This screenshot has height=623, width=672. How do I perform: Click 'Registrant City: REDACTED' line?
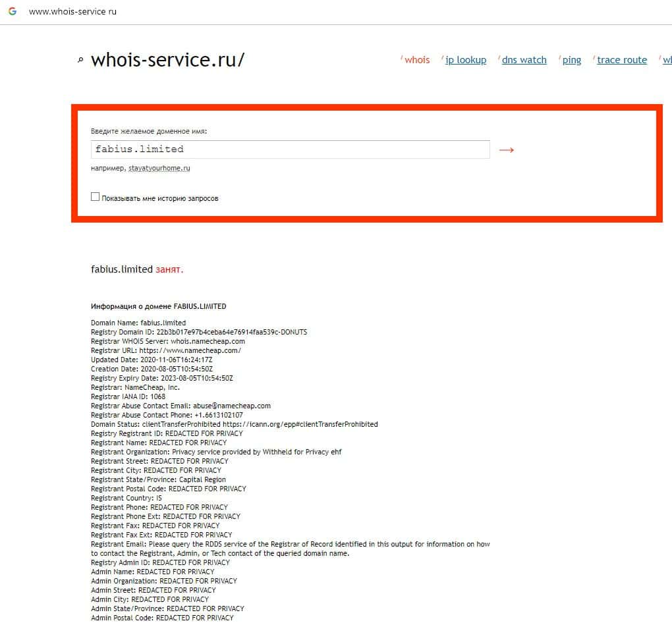coord(156,470)
